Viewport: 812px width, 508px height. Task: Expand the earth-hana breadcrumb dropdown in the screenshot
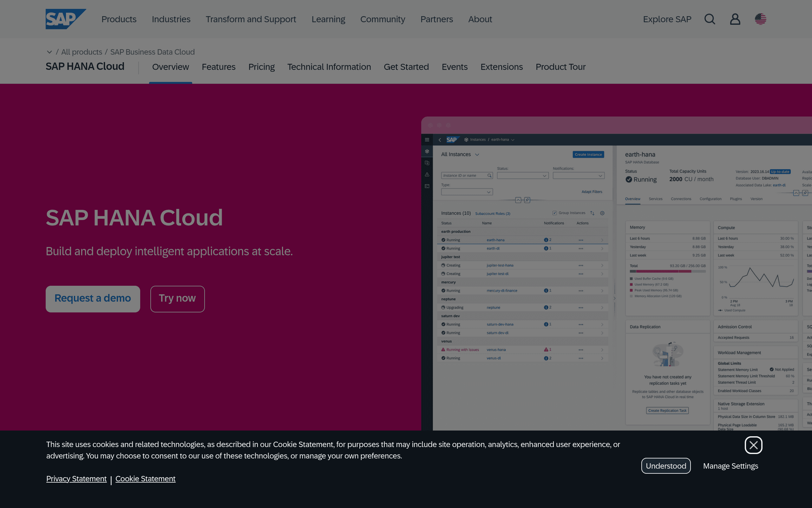pyautogui.click(x=513, y=140)
